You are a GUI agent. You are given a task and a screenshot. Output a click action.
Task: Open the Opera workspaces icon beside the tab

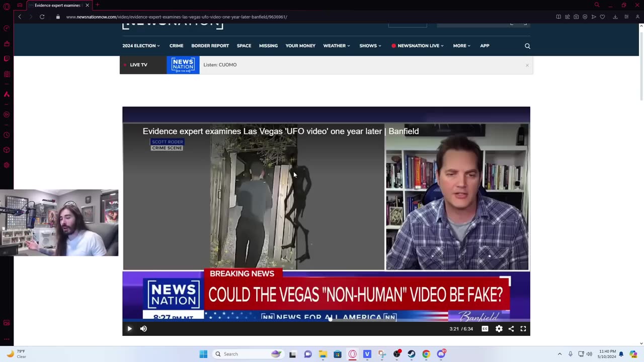20,5
